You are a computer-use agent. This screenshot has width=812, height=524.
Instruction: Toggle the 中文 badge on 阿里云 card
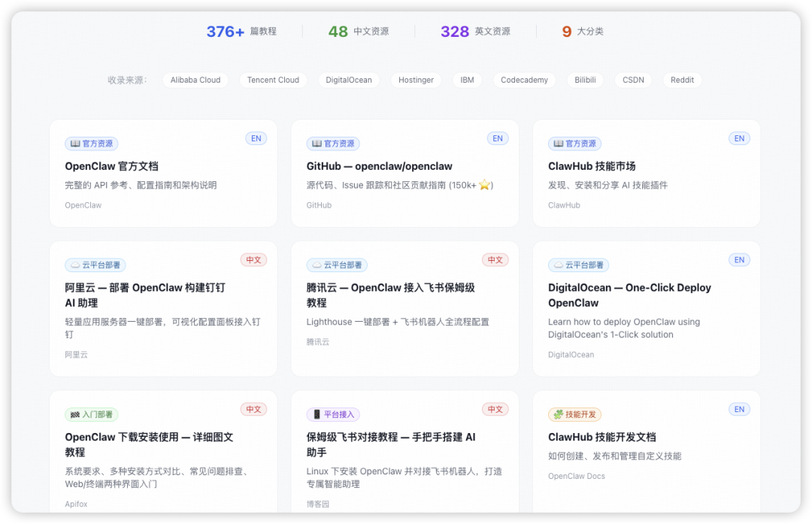(254, 259)
